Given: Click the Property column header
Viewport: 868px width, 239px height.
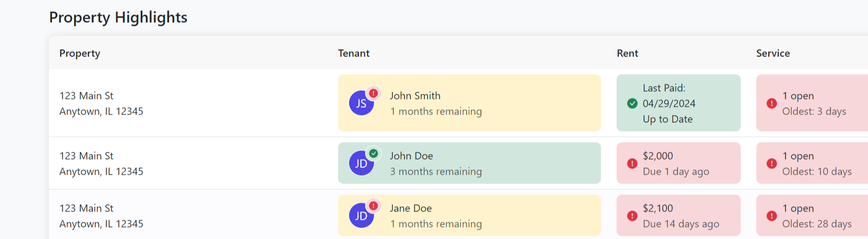Looking at the screenshot, I should point(79,53).
